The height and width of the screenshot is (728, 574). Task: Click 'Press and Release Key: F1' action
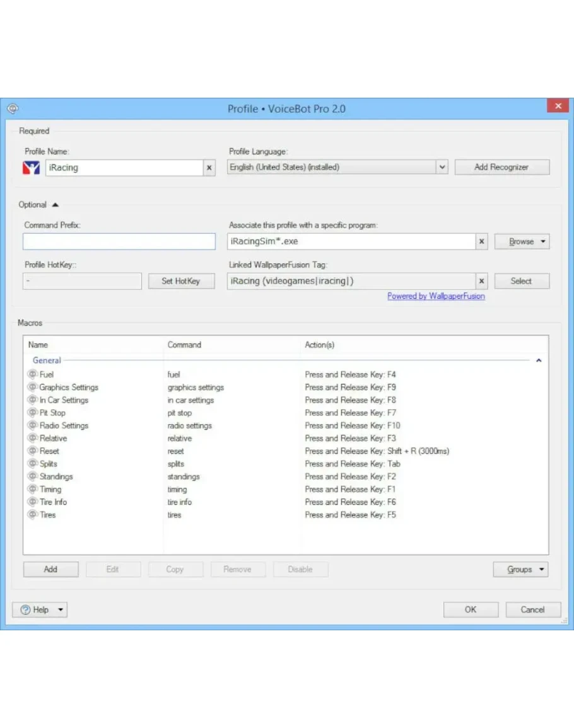[x=351, y=489]
